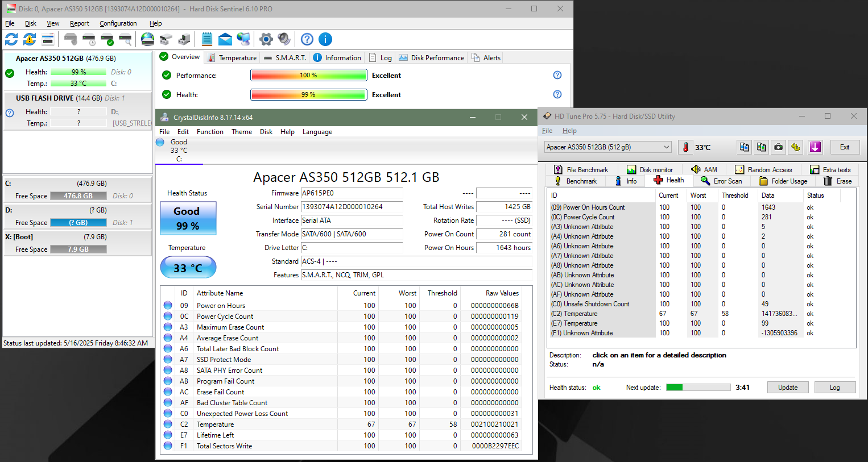Click the blue info circle toolbar icon

[x=325, y=39]
